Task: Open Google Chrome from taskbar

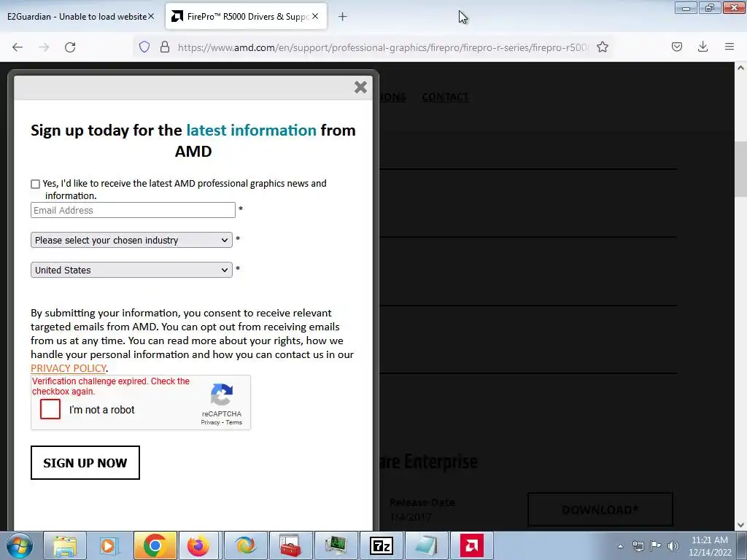Action: coord(155,545)
